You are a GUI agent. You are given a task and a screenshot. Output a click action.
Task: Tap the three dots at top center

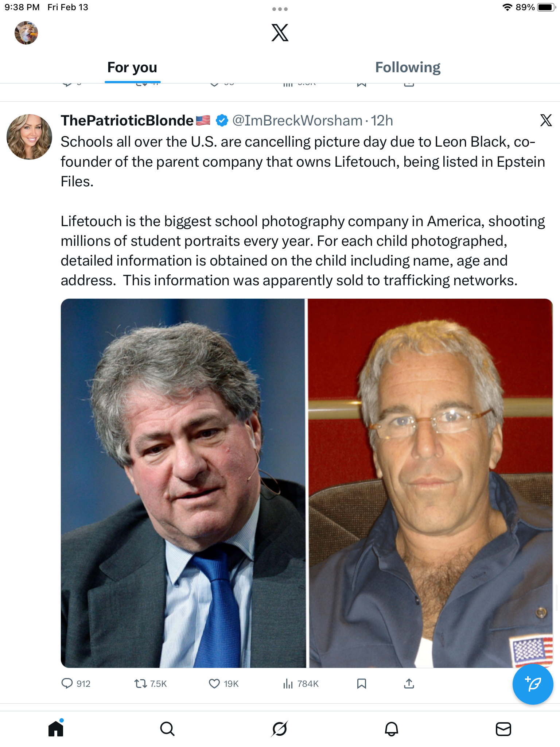click(x=280, y=9)
